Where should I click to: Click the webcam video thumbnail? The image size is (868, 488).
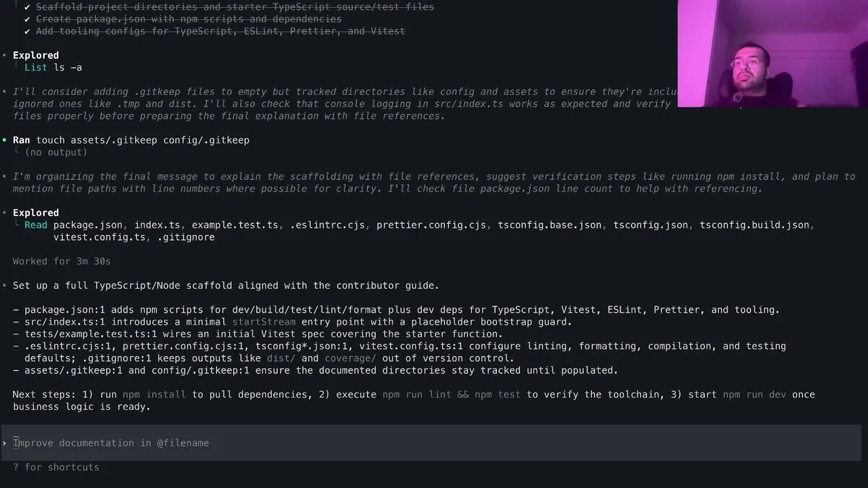click(772, 54)
